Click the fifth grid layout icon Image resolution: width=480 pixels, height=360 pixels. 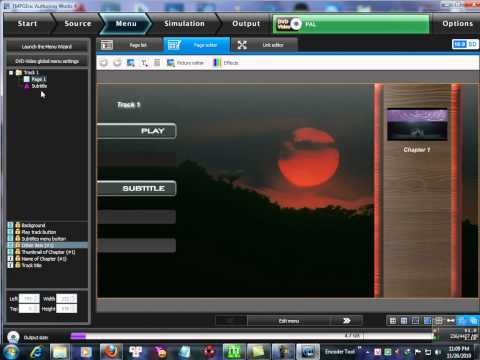(x=439, y=321)
